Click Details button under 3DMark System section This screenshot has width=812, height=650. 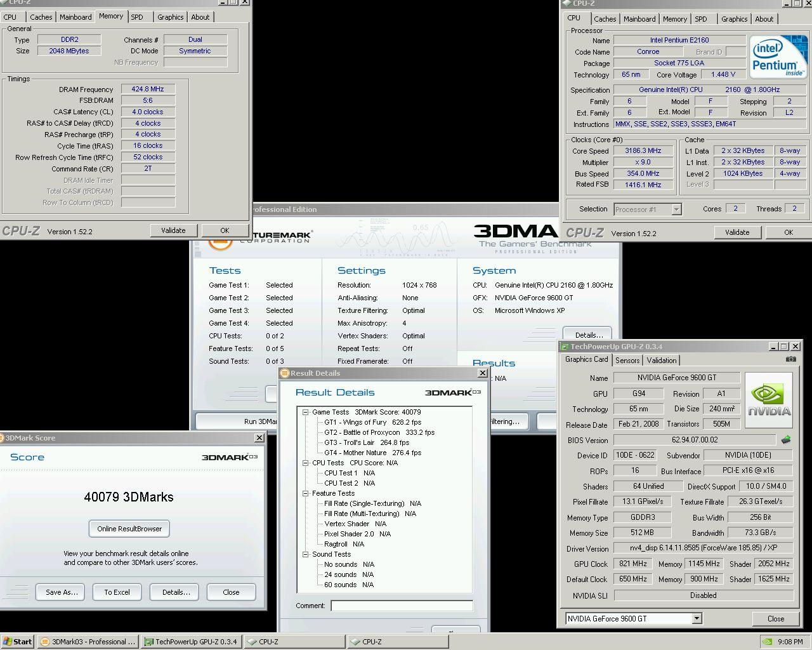[589, 335]
